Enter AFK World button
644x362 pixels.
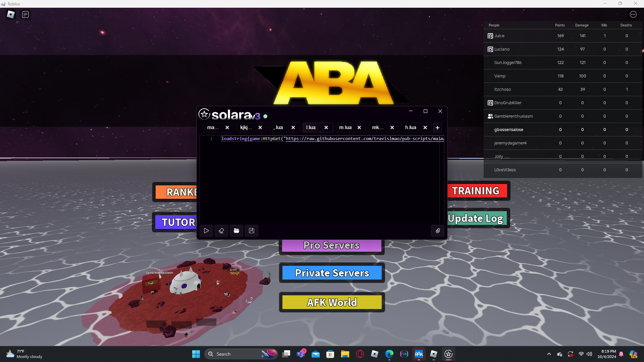pyautogui.click(x=332, y=302)
